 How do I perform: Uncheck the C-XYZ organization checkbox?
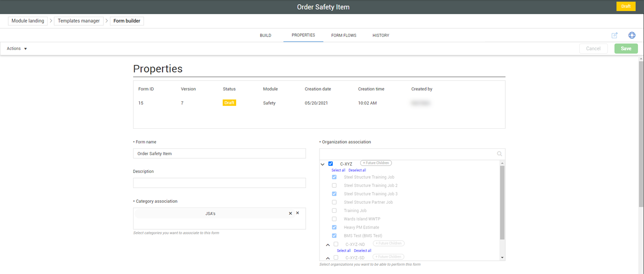point(331,163)
